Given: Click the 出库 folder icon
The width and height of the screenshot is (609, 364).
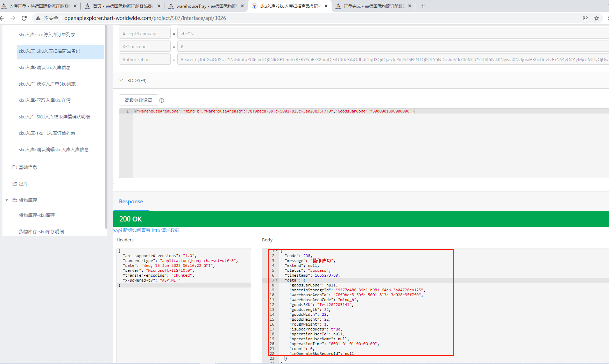Looking at the screenshot, I should pos(15,184).
